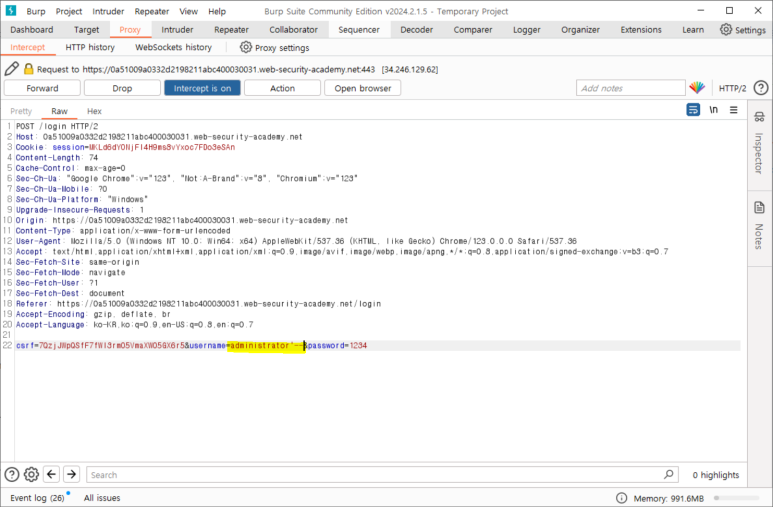The height and width of the screenshot is (507, 773).
Task: Click the highlighted administrator'-- username value
Action: point(267,345)
